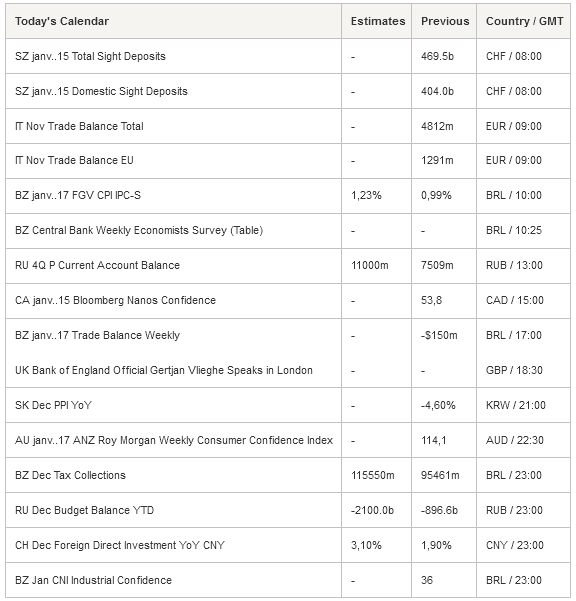Select the Estimates column header
Screen dimensions: 576x601
[378, 21]
